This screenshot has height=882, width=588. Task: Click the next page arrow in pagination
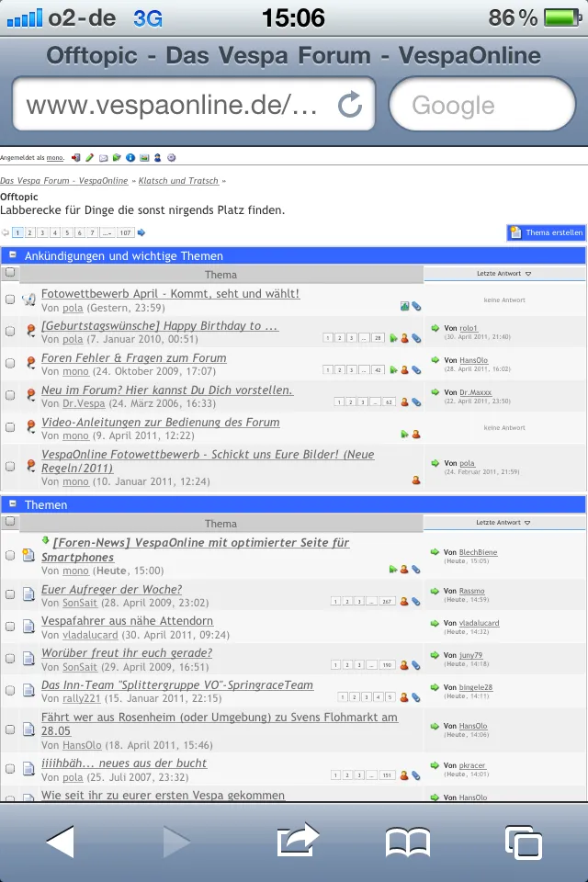[141, 233]
